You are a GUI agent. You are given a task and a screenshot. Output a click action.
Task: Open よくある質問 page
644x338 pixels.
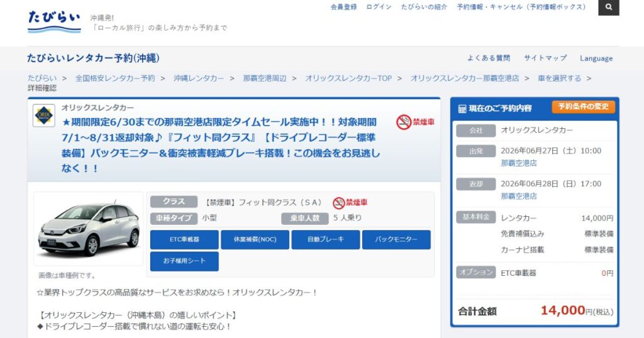click(x=488, y=58)
